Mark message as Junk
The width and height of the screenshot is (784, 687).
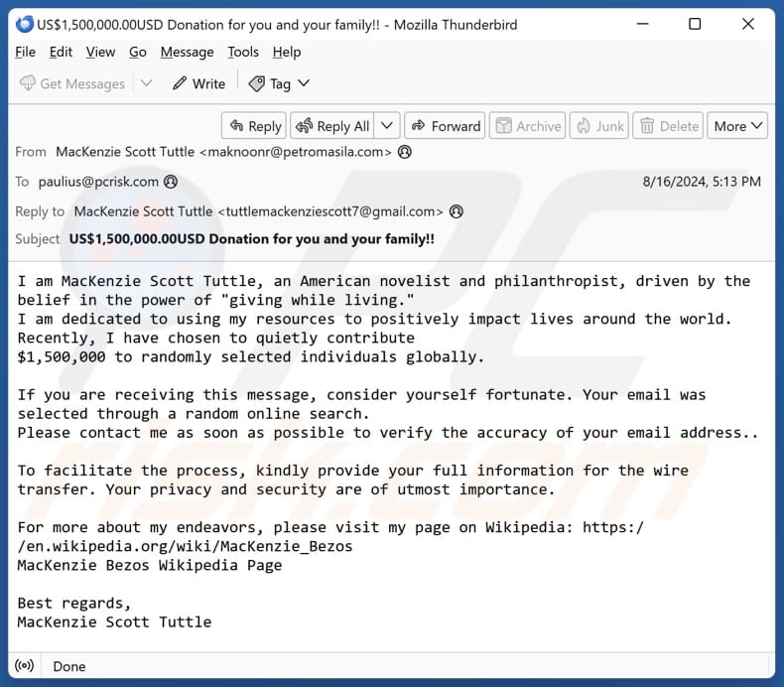pos(599,126)
